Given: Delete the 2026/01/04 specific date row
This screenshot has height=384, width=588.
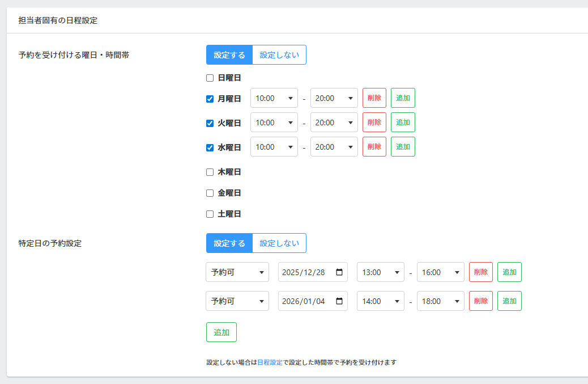Looking at the screenshot, I should coord(480,301).
